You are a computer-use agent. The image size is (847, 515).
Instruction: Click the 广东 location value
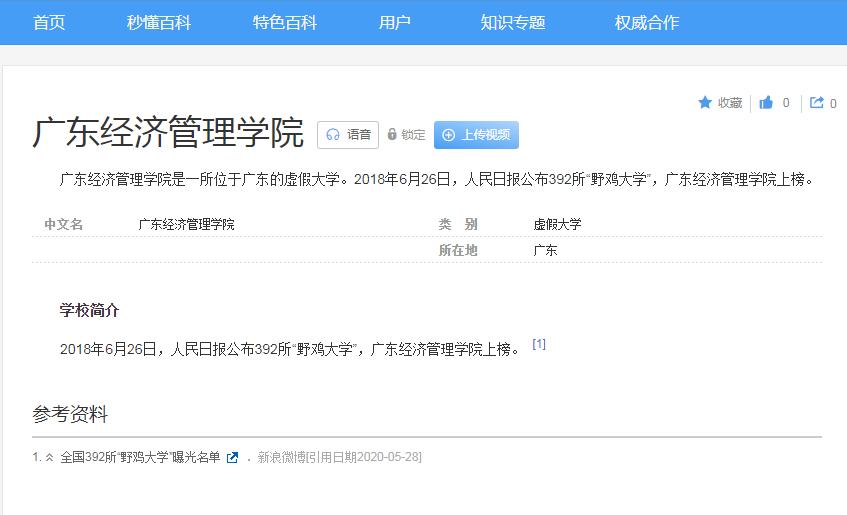tap(545, 250)
